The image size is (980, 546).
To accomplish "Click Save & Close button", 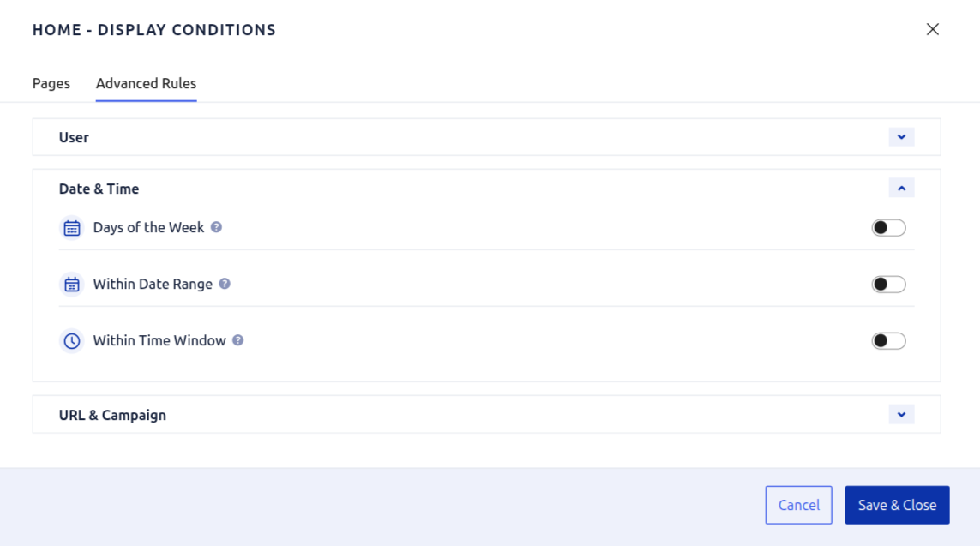I will tap(897, 505).
